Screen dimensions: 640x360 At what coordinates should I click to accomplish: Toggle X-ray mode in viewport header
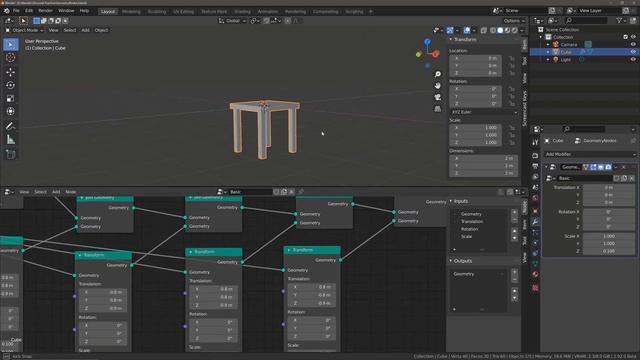click(x=484, y=30)
